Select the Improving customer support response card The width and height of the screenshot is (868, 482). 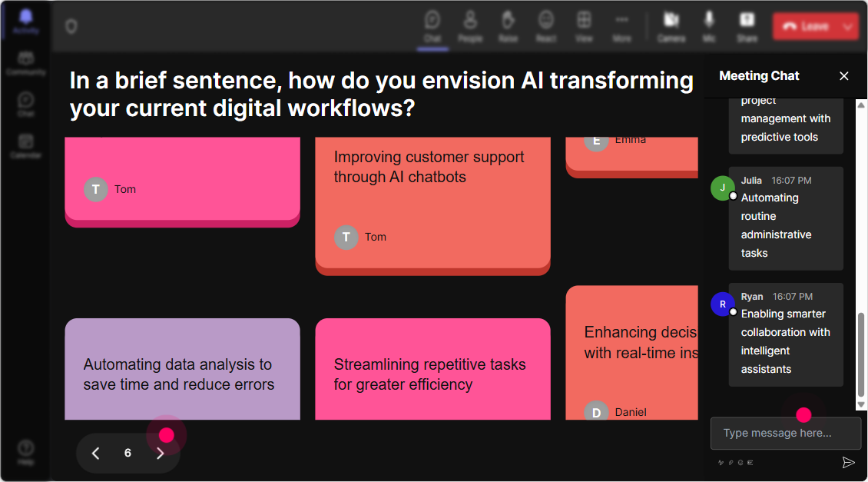point(433,206)
